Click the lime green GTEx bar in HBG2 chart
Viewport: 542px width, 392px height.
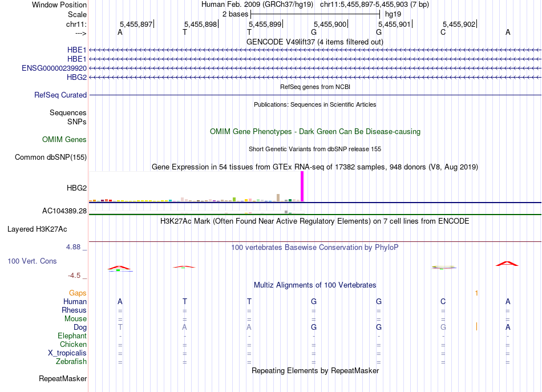(x=234, y=200)
